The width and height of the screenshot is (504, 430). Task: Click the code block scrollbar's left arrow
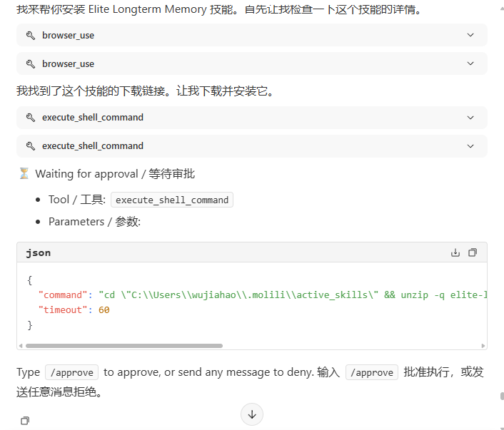click(x=21, y=346)
